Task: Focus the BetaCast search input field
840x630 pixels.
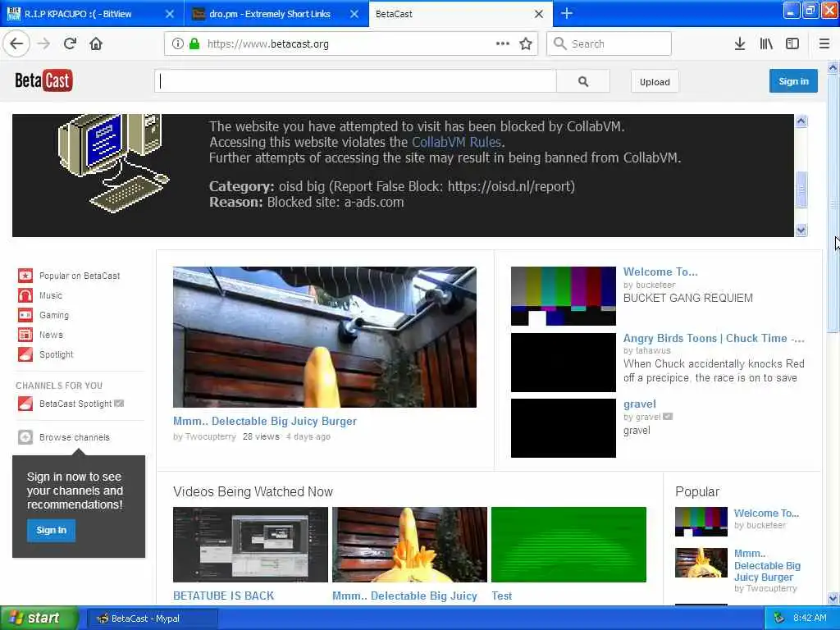Action: tap(356, 81)
